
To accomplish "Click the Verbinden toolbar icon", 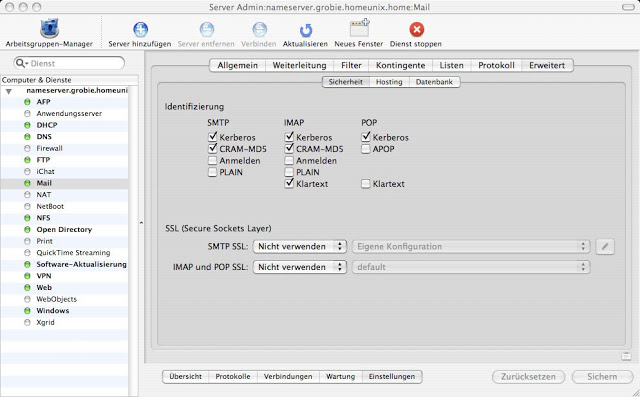I will click(259, 29).
